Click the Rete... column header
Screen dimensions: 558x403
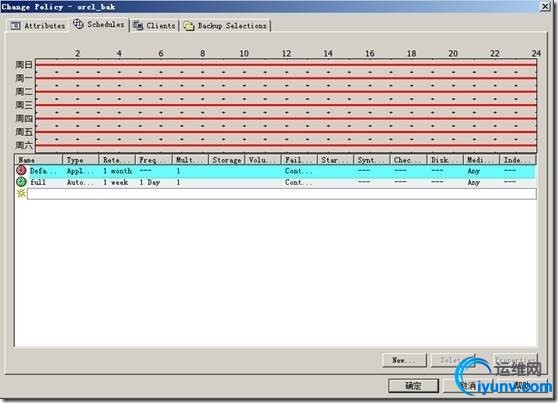coord(117,160)
